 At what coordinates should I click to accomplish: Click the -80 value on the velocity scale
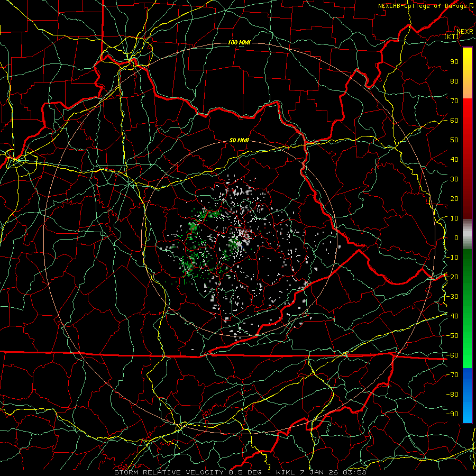[x=452, y=395]
